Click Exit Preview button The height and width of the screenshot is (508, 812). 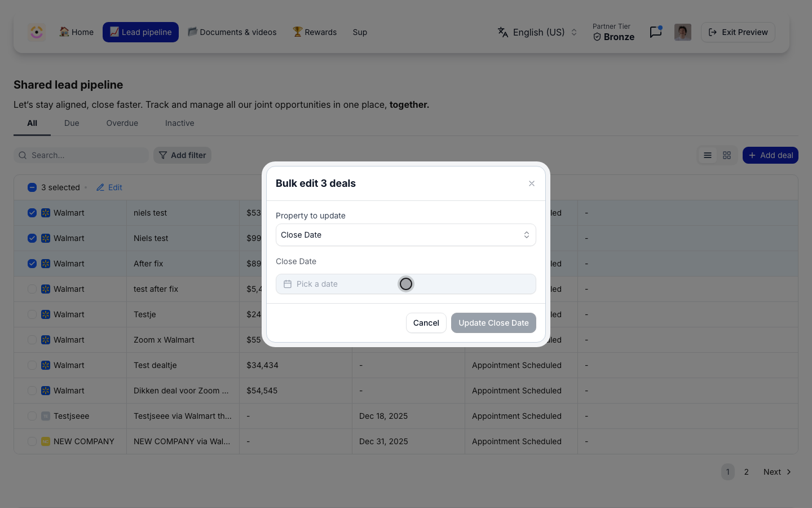pyautogui.click(x=738, y=32)
